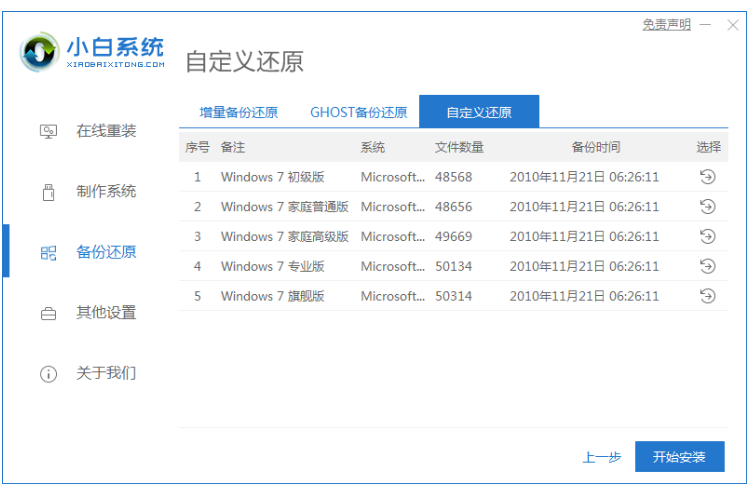Click the 序号 column header
756x488 pixels.
tap(197, 147)
